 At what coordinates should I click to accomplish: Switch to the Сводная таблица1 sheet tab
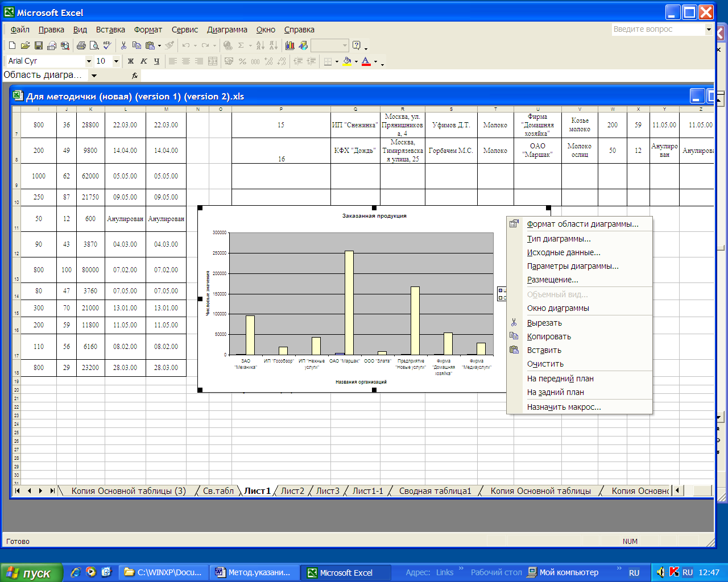pos(435,491)
